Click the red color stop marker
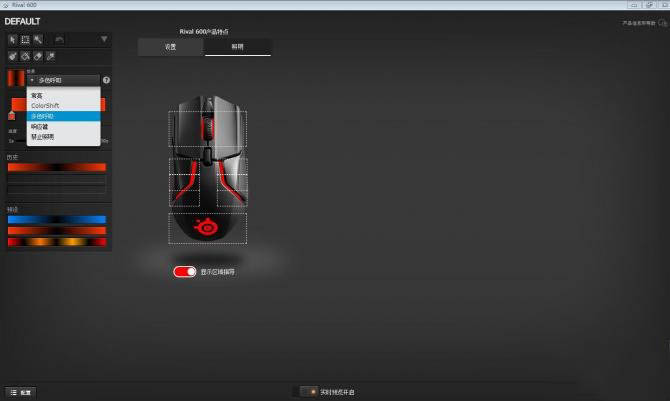The width and height of the screenshot is (670, 401). [12, 115]
